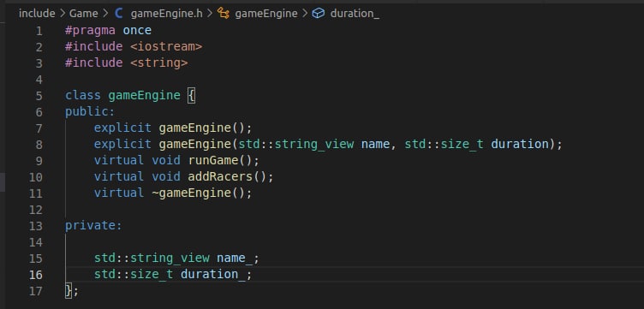Viewport: 644px width, 309px height.
Task: Click 'std::string_view' type on line 15
Action: pyautogui.click(x=152, y=258)
